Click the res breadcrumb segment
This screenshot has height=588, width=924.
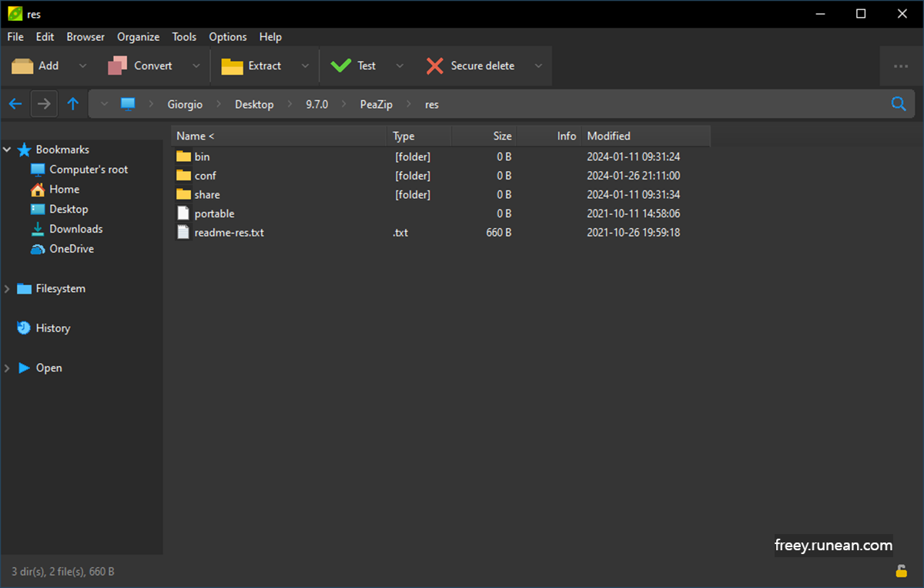pyautogui.click(x=432, y=105)
